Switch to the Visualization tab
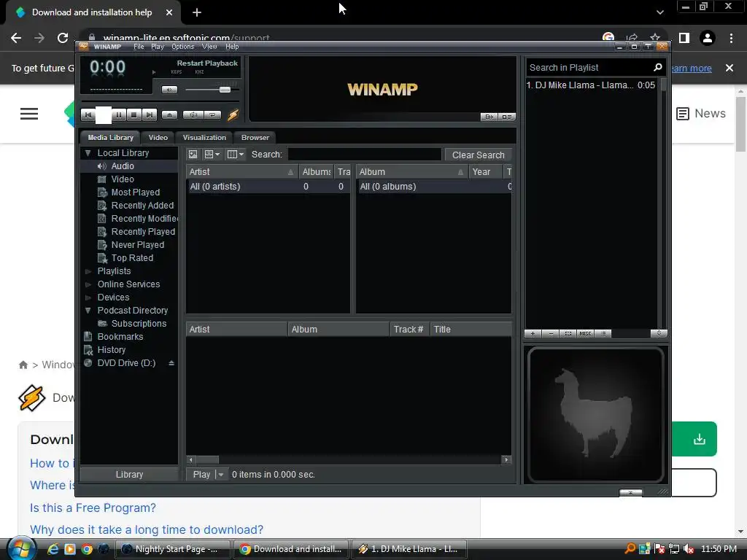747x560 pixels. pos(204,138)
